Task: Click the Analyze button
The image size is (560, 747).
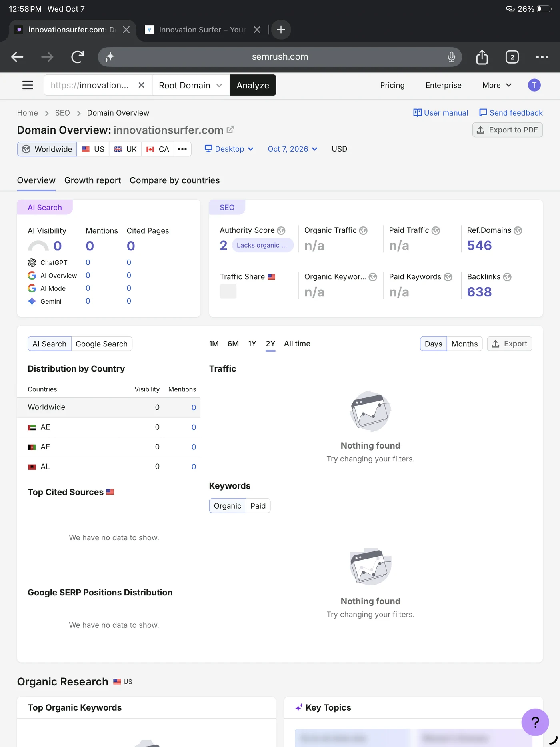Action: click(x=253, y=85)
